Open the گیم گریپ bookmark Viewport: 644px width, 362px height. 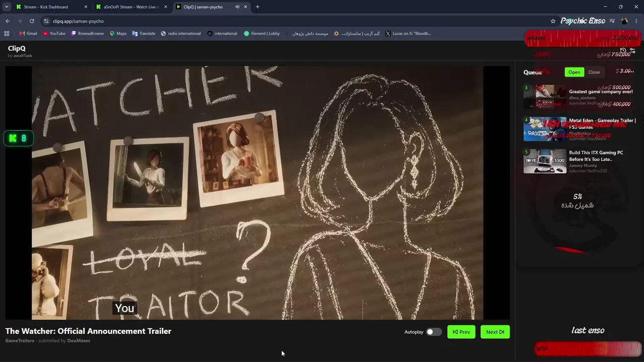tap(357, 34)
